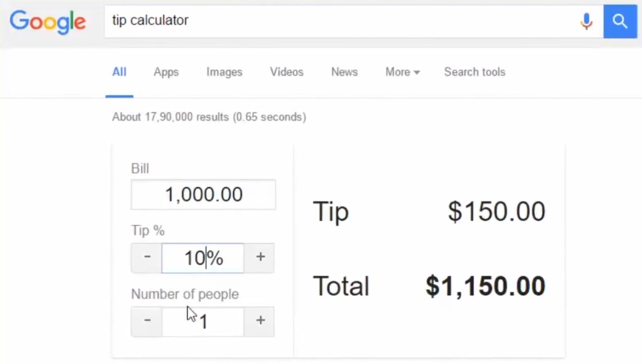Screen dimensions: 642x364
Task: Click the blue search magnifier button
Action: [620, 21]
